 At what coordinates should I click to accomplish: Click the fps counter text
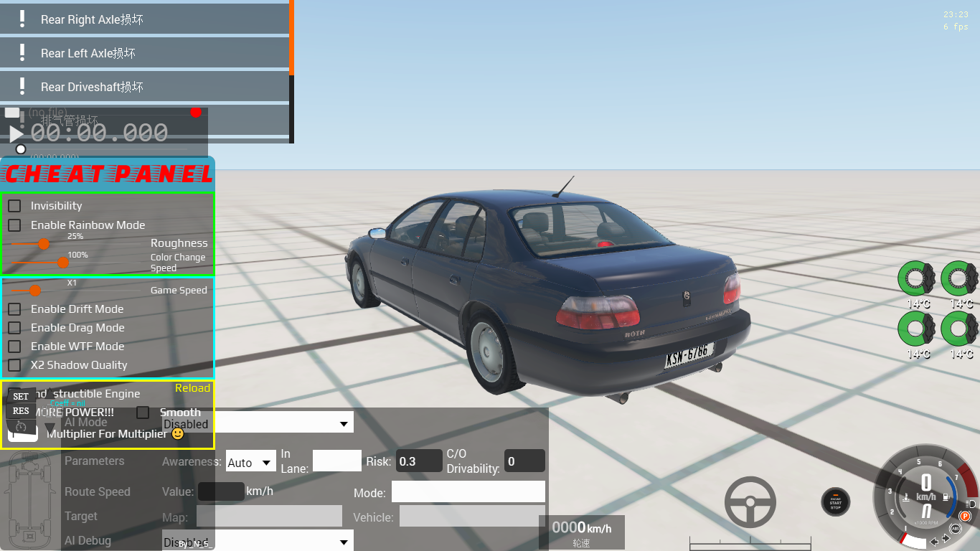(956, 27)
